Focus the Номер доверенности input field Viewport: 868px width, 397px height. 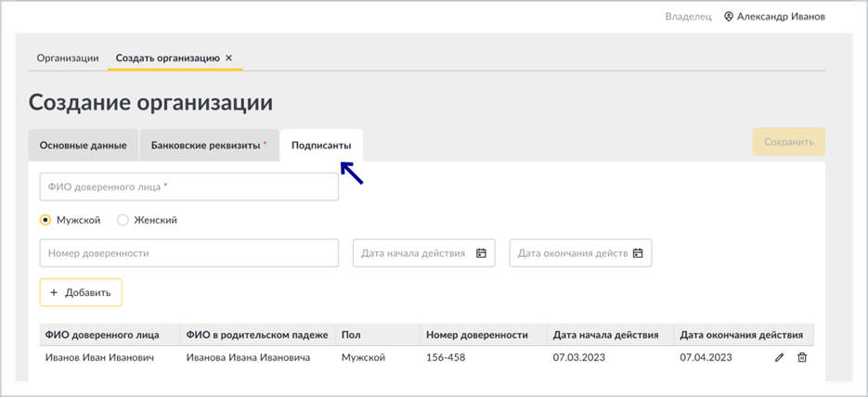pyautogui.click(x=188, y=253)
